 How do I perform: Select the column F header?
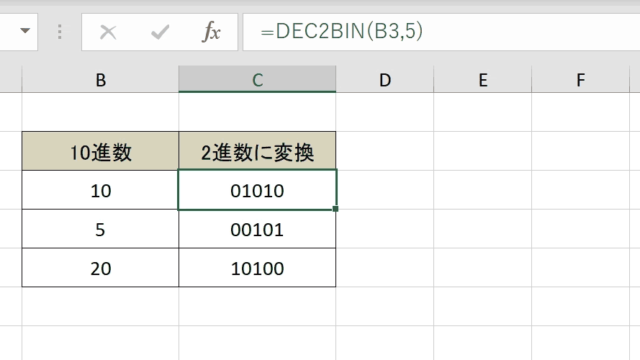pyautogui.click(x=580, y=80)
